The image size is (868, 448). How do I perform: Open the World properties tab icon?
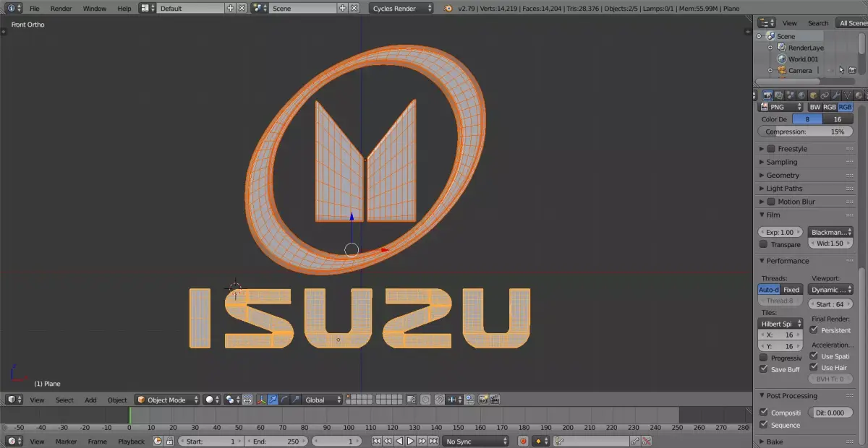[x=801, y=95]
